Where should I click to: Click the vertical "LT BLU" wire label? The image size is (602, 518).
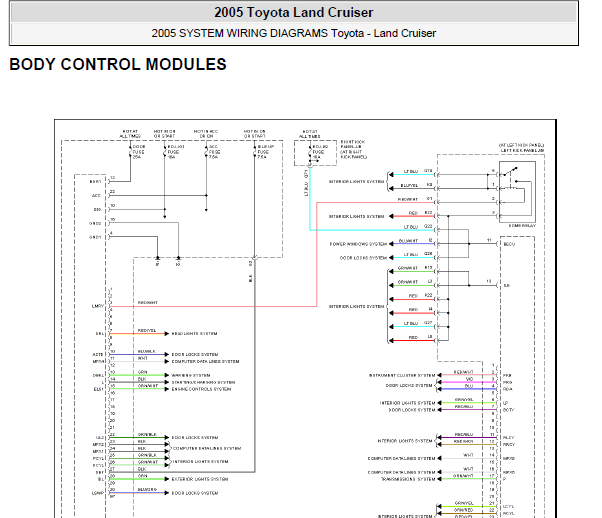[x=306, y=189]
